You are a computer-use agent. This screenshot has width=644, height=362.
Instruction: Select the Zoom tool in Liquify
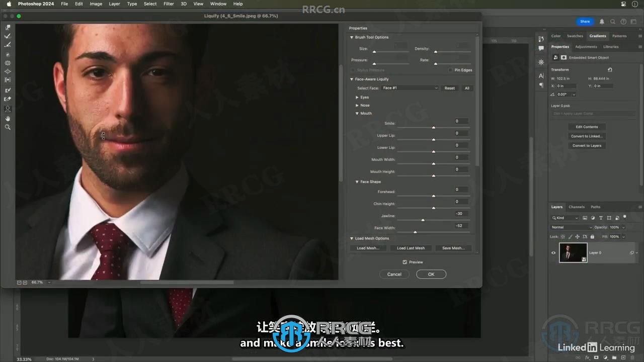coord(8,127)
